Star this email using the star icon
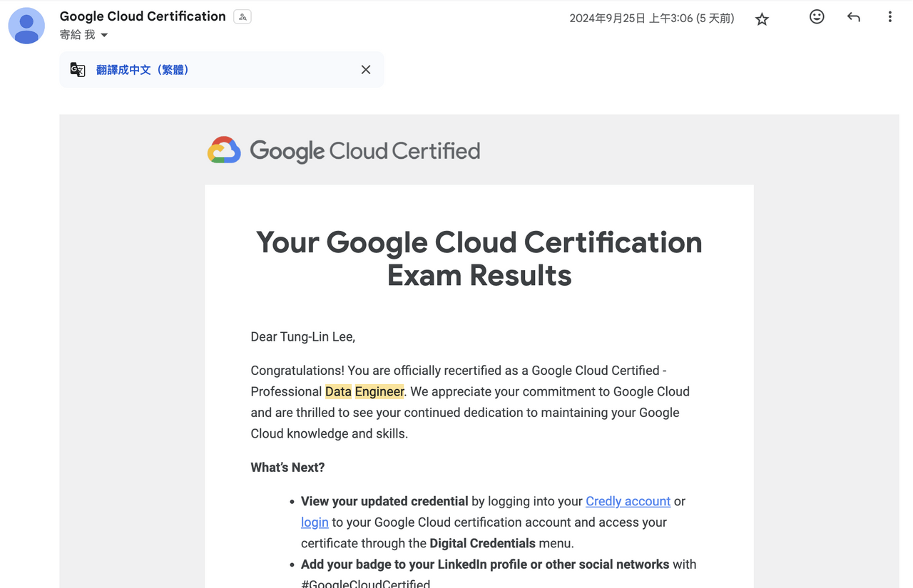Image resolution: width=913 pixels, height=588 pixels. click(762, 17)
